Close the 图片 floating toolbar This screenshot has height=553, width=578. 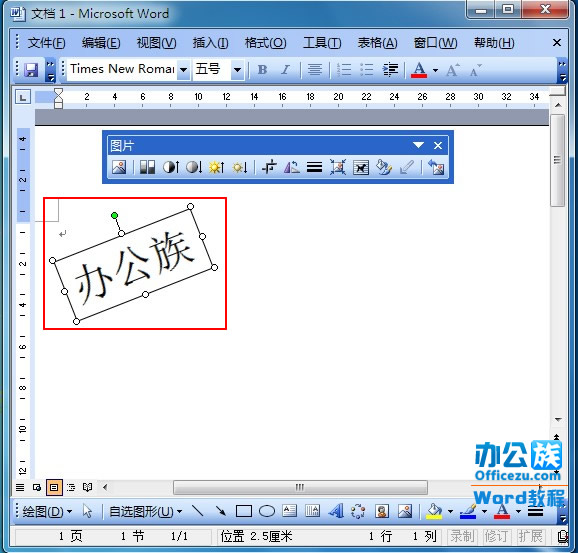pos(438,146)
